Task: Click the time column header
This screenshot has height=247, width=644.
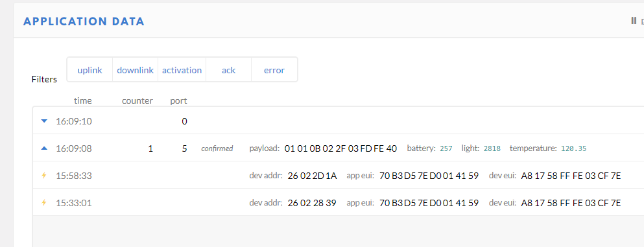Action: coord(83,100)
